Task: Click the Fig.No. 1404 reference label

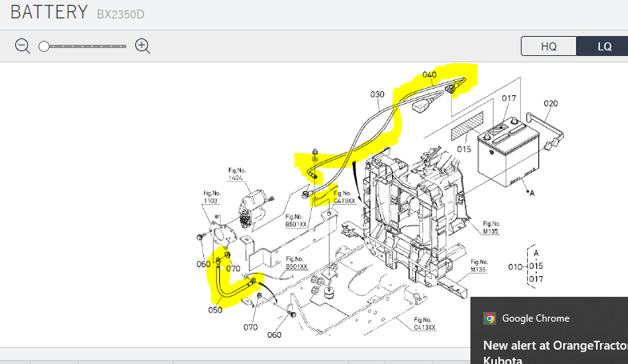Action: click(236, 174)
